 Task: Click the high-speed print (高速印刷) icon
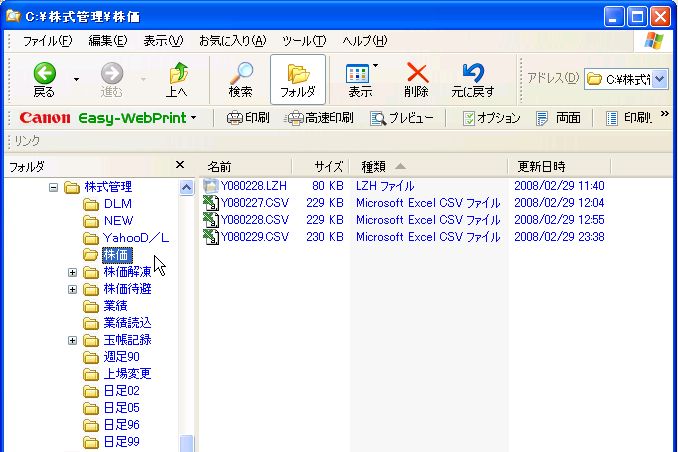[296, 118]
